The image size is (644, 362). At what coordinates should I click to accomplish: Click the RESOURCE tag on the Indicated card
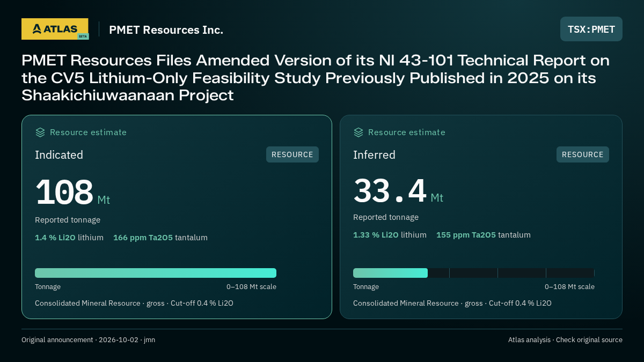pyautogui.click(x=292, y=154)
